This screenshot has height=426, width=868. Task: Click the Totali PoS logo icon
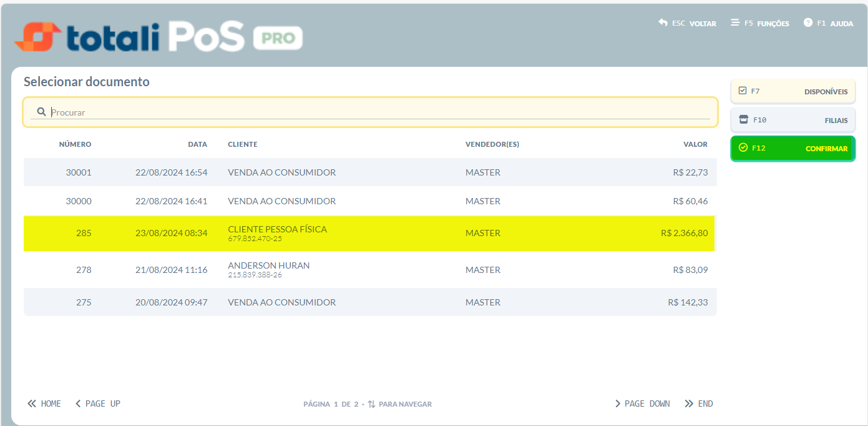tap(37, 37)
